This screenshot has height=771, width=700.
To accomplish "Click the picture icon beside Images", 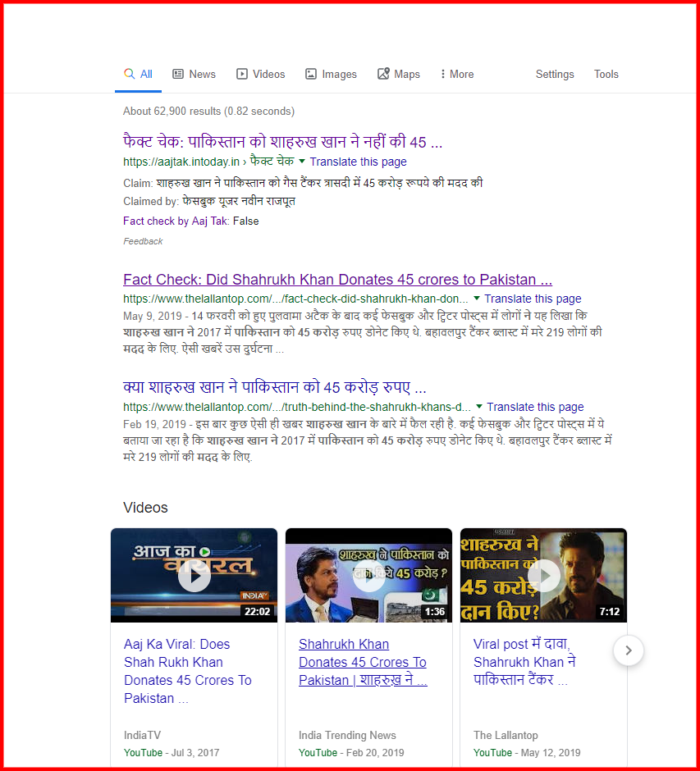I will pyautogui.click(x=311, y=75).
